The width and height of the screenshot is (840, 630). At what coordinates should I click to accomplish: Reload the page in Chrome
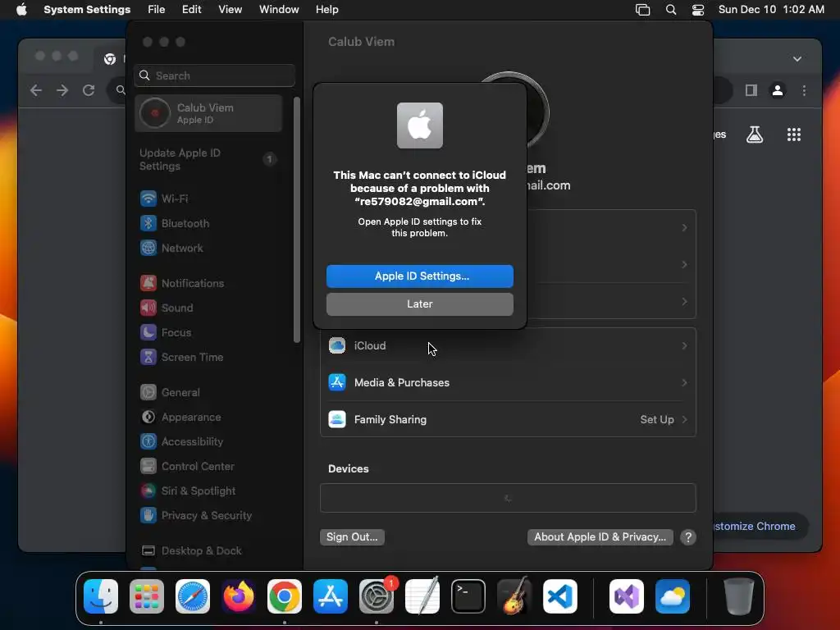click(89, 90)
